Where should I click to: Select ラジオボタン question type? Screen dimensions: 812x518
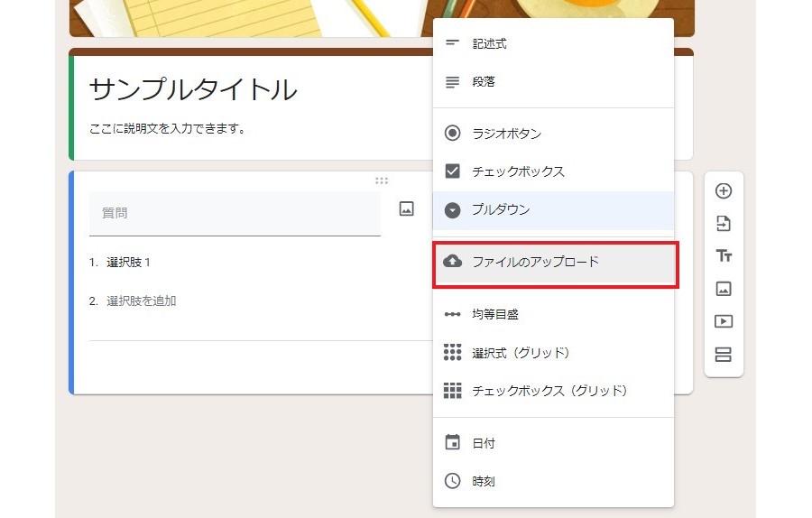tap(506, 134)
